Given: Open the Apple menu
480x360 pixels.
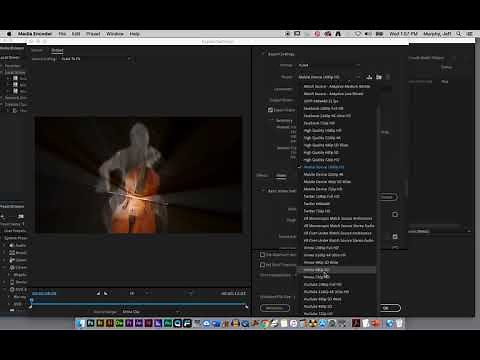Looking at the screenshot, I should [9, 34].
